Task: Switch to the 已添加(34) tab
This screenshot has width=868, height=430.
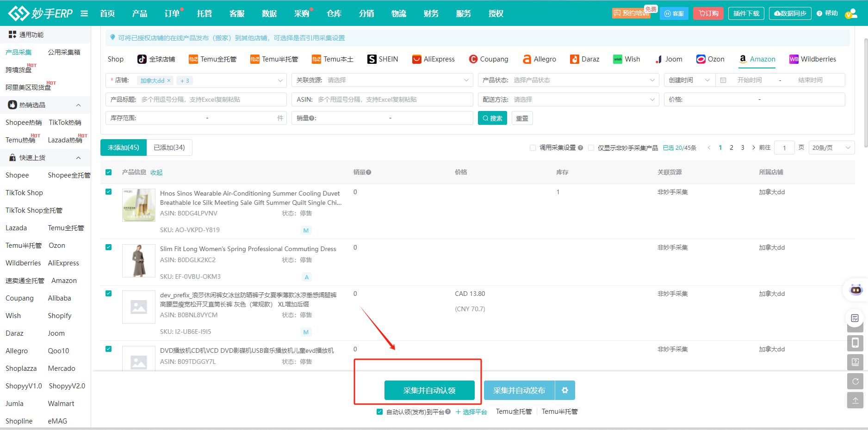Action: pos(169,147)
